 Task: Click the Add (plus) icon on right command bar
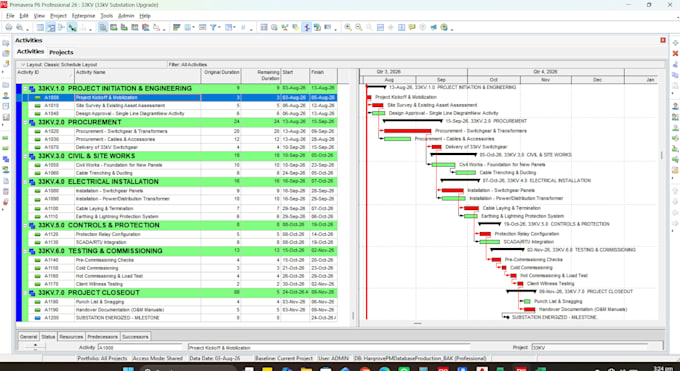(x=675, y=43)
